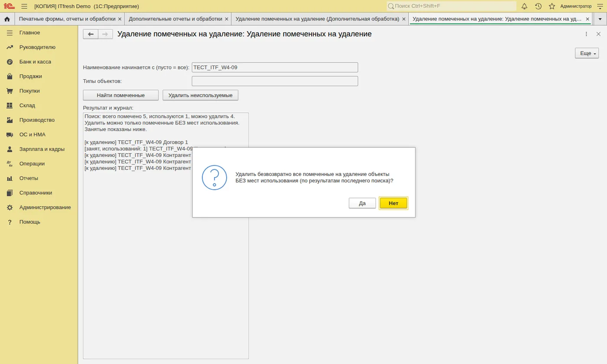607x364 pixels.
Task: Click the Типы объектов input field
Action: click(x=275, y=81)
